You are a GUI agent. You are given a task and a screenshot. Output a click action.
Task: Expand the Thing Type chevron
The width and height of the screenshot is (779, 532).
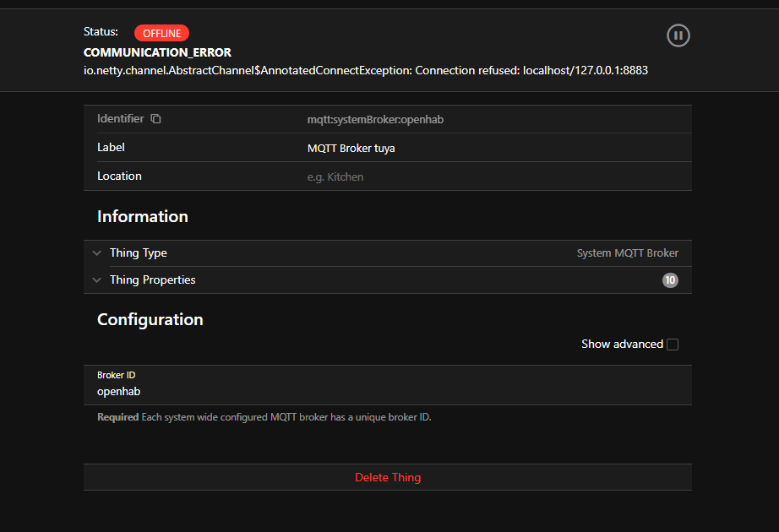tap(97, 253)
